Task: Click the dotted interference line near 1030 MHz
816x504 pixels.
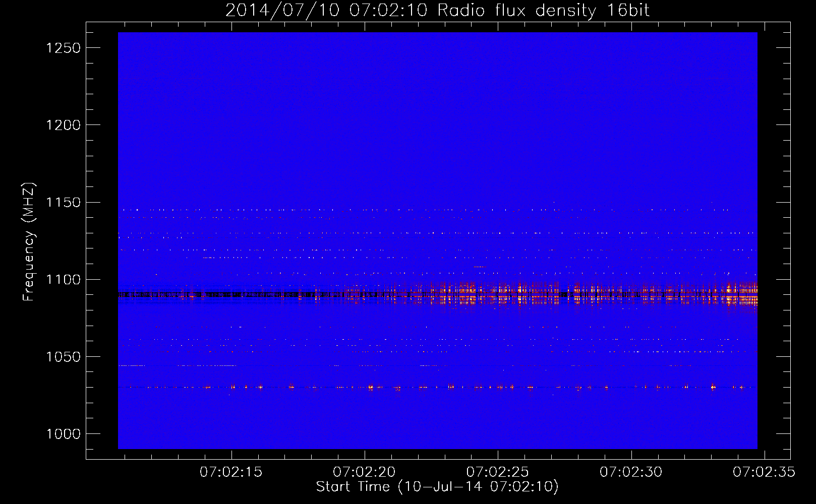Action: [437, 388]
